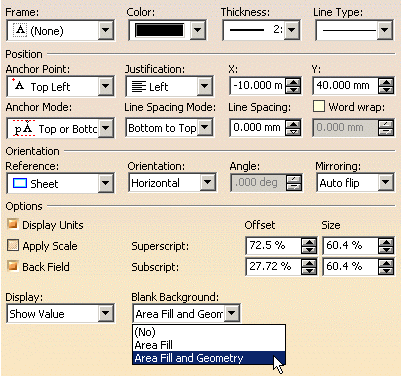The image size is (401, 376).
Task: Click the Thickness line preview
Action: pyautogui.click(x=246, y=30)
